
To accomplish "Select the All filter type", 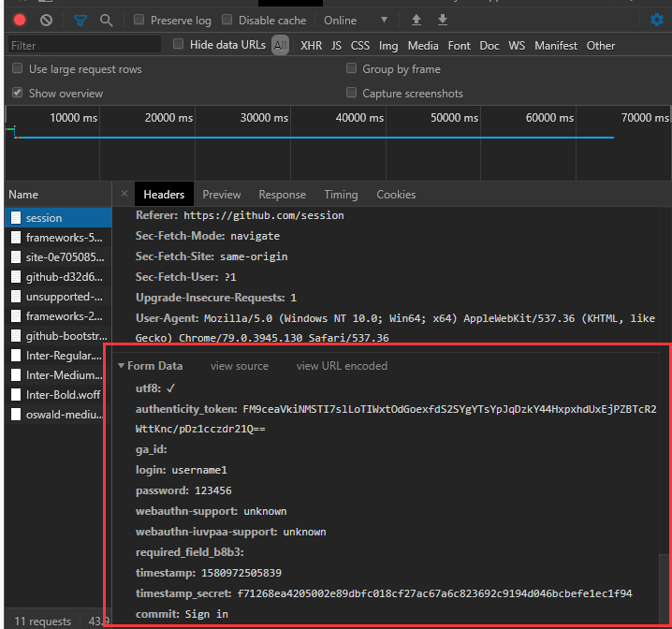I will pos(280,46).
